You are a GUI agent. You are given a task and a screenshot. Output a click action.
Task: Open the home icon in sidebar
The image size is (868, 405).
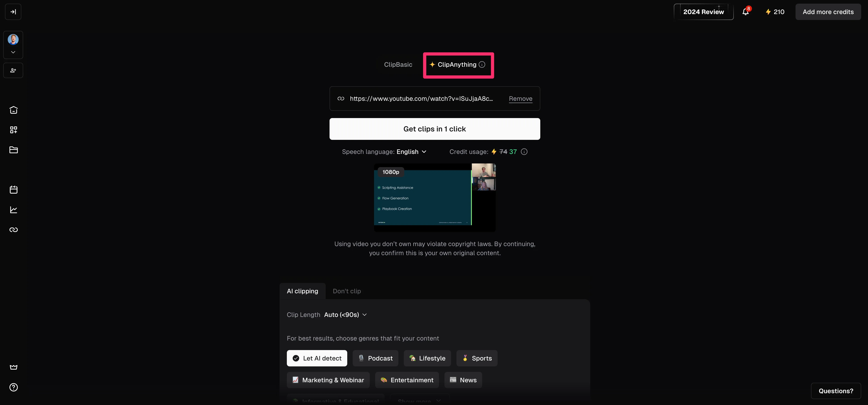click(13, 110)
